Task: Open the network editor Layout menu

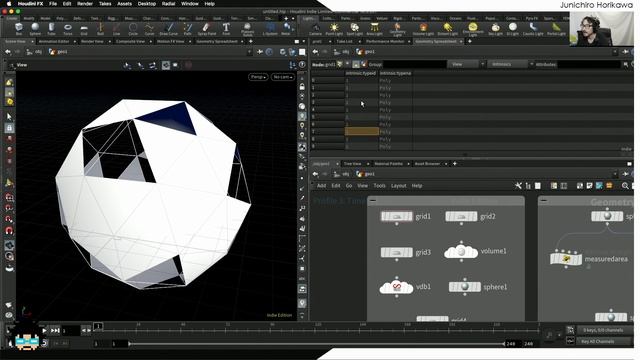Action: tap(398, 186)
